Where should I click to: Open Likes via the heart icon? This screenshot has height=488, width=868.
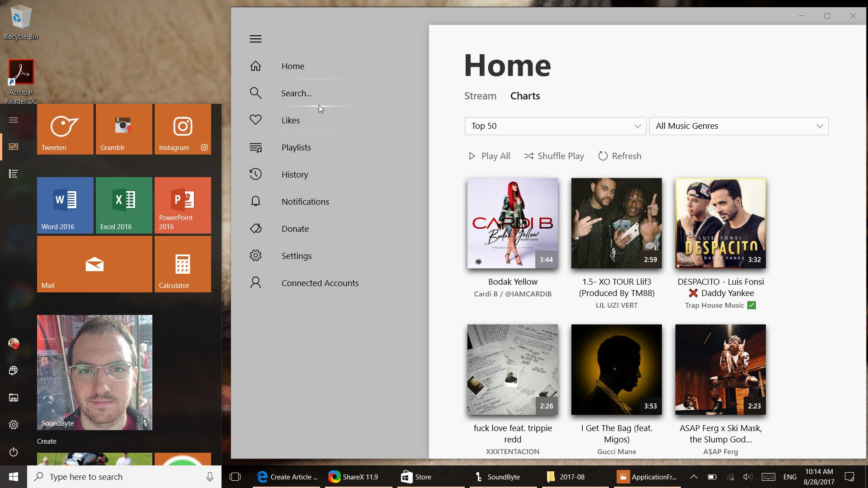click(255, 120)
